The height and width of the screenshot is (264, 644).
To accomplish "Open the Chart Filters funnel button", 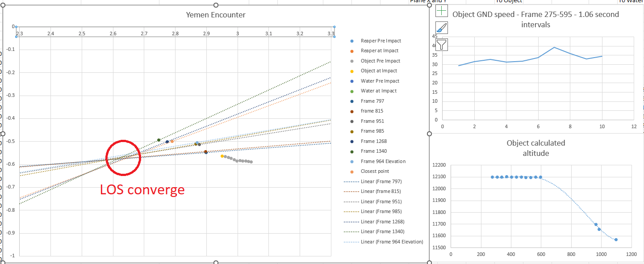I will [441, 44].
